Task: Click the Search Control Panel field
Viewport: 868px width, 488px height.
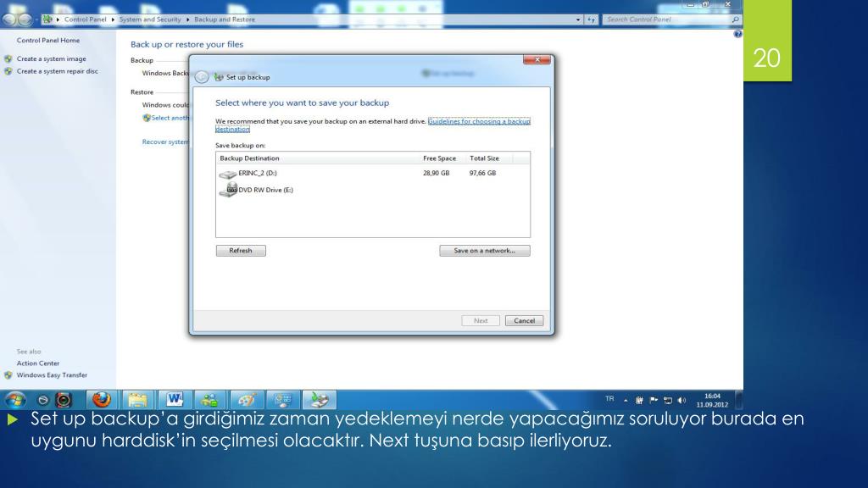Action: (x=667, y=19)
